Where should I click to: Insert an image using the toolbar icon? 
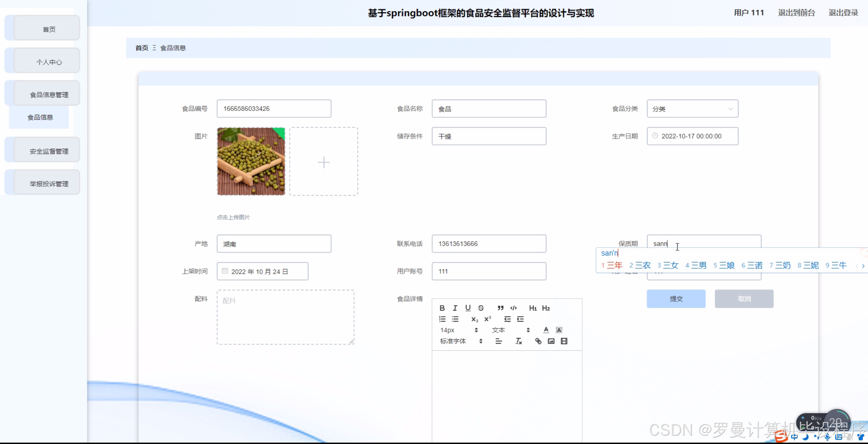551,341
